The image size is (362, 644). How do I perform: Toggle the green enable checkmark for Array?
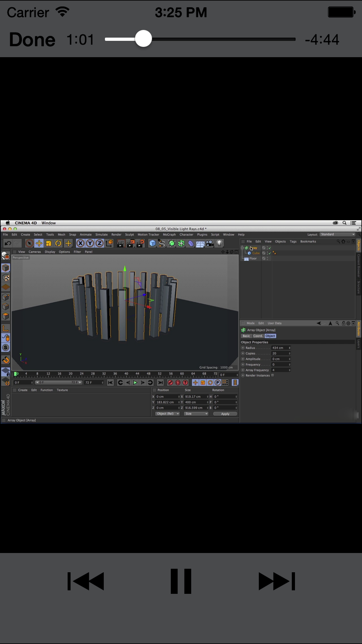pyautogui.click(x=270, y=248)
